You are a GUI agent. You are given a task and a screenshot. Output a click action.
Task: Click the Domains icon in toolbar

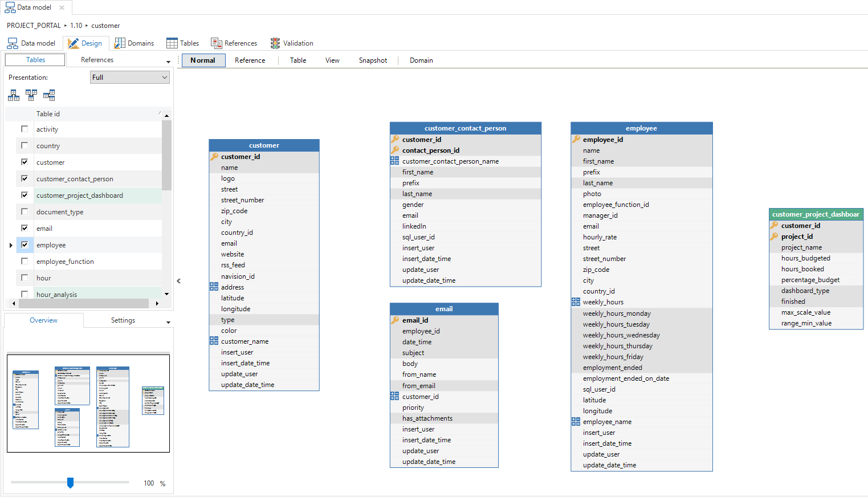coord(120,43)
